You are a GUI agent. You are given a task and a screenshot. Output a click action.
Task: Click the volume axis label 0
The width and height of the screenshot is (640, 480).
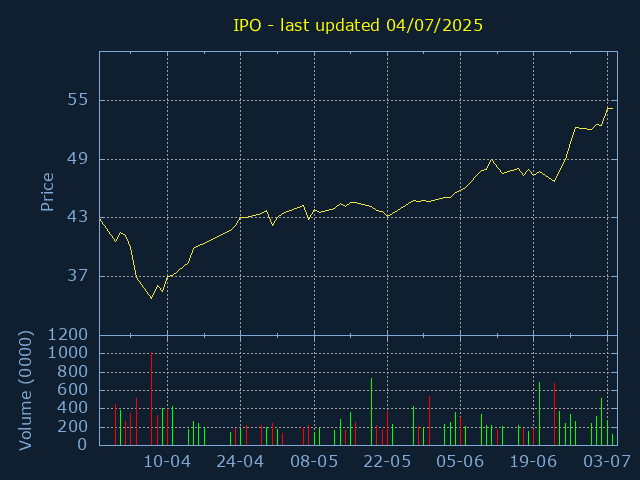pyautogui.click(x=82, y=444)
